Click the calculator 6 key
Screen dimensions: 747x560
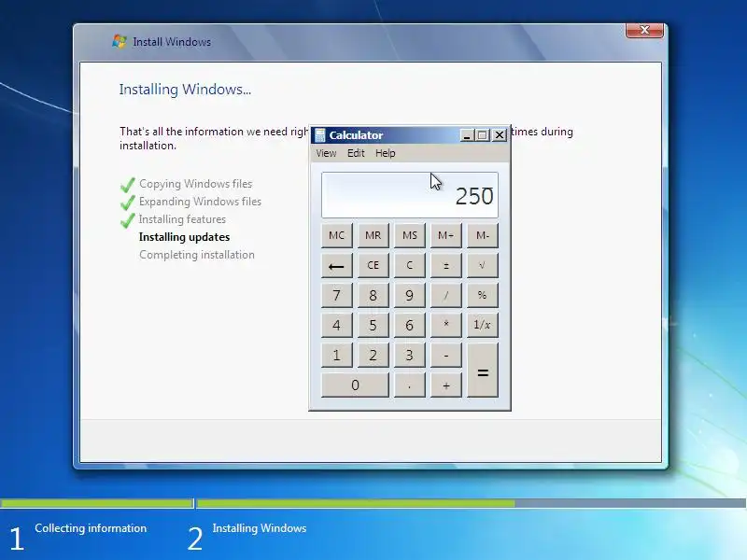410,325
